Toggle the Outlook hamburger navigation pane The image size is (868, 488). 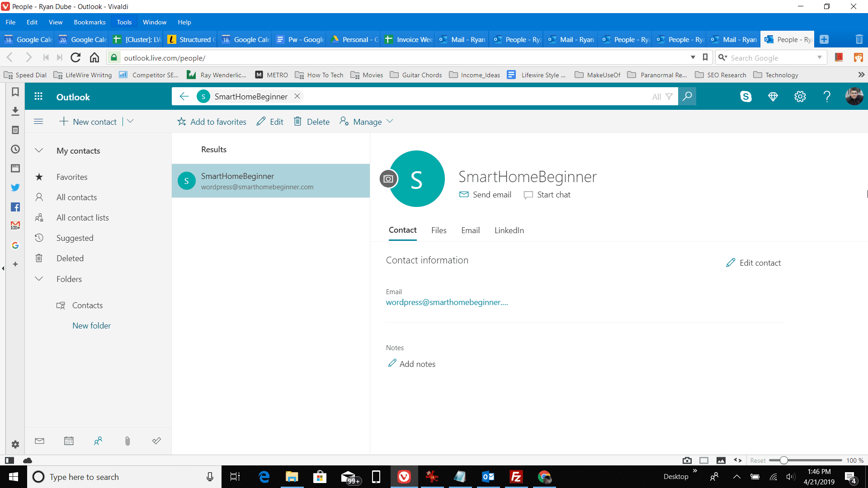click(x=38, y=122)
